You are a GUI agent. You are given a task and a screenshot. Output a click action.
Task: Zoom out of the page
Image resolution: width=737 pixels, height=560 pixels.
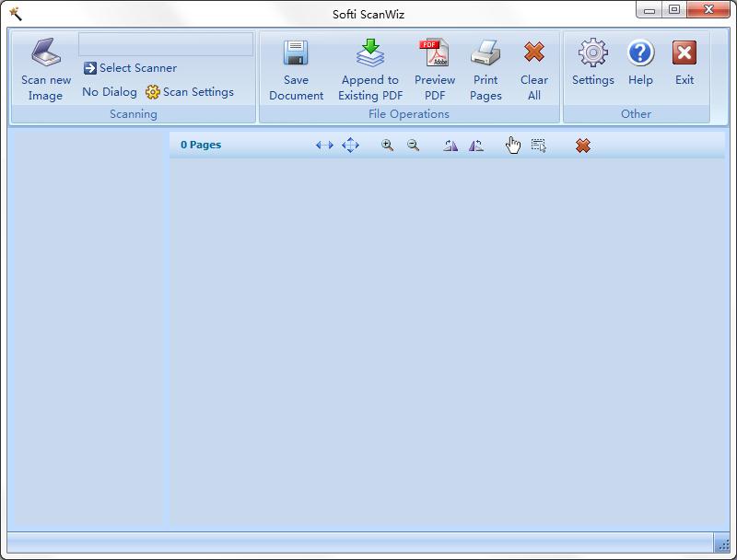pos(414,146)
